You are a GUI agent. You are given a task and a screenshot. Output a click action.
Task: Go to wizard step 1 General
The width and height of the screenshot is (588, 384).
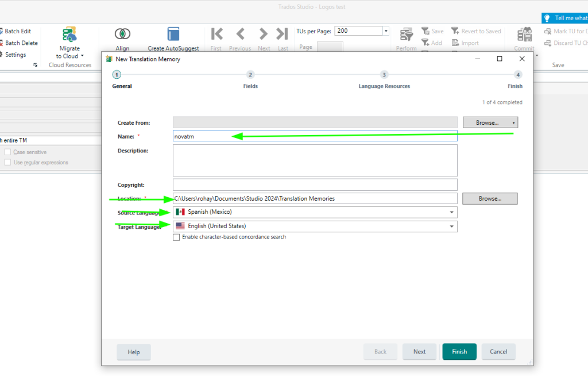pyautogui.click(x=117, y=75)
